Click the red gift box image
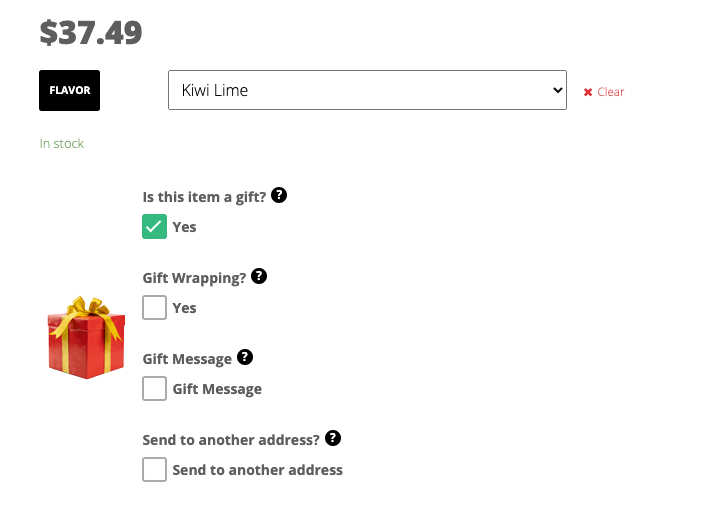This screenshot has height=522, width=716. tap(86, 337)
